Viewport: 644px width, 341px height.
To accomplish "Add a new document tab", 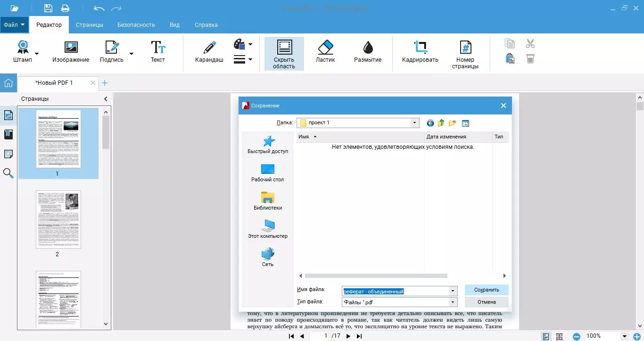I will click(x=105, y=83).
